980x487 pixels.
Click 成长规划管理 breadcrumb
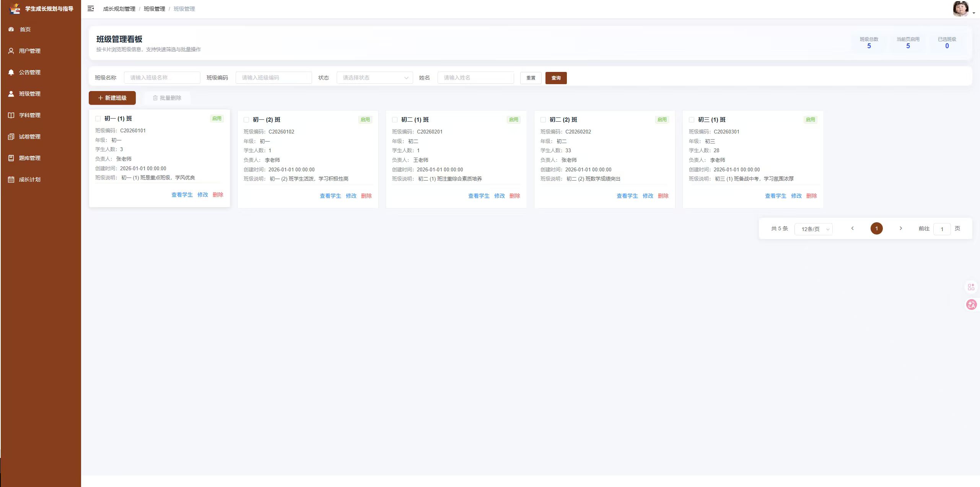[x=119, y=9]
